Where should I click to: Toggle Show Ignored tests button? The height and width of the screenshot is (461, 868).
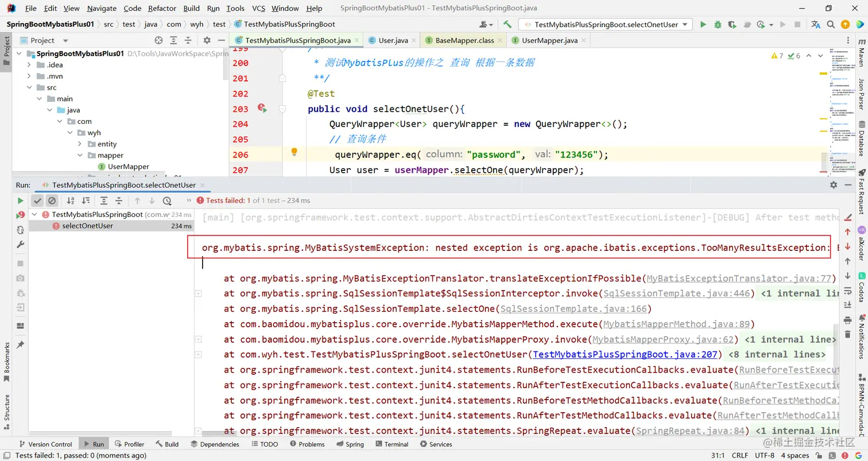click(52, 200)
